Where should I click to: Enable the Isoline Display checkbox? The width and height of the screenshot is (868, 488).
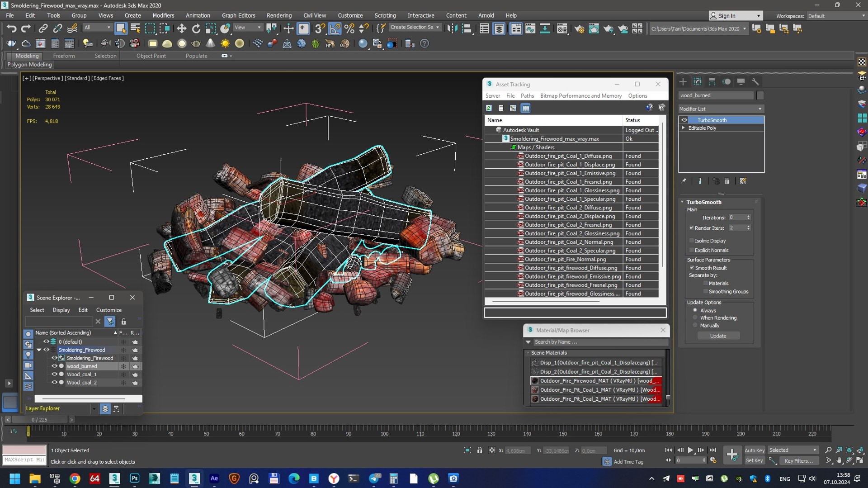click(x=692, y=241)
